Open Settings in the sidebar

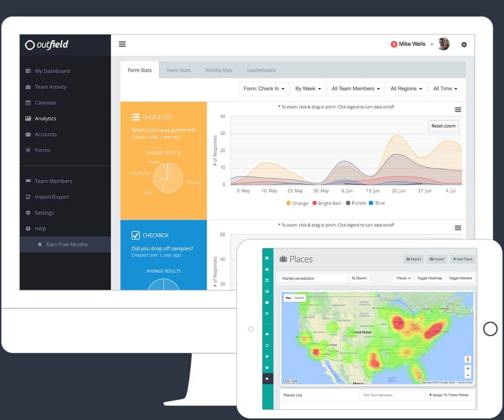tap(65, 213)
